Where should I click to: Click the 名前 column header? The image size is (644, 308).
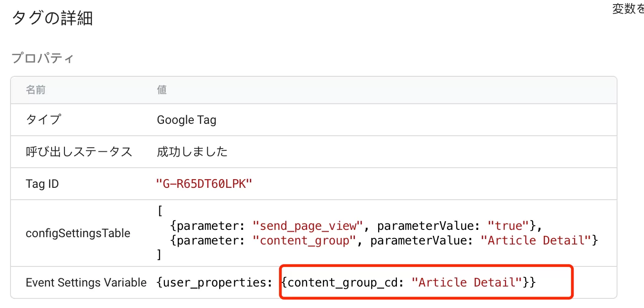point(35,90)
